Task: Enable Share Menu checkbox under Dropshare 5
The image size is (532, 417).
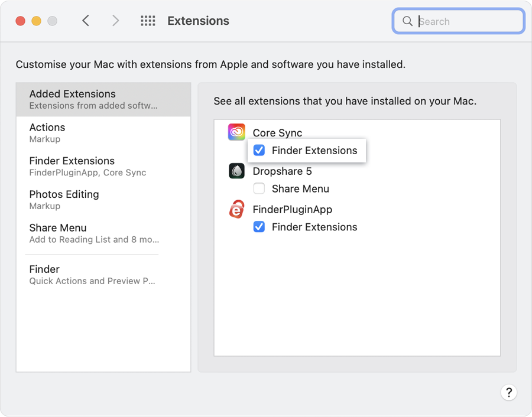Action: click(259, 188)
